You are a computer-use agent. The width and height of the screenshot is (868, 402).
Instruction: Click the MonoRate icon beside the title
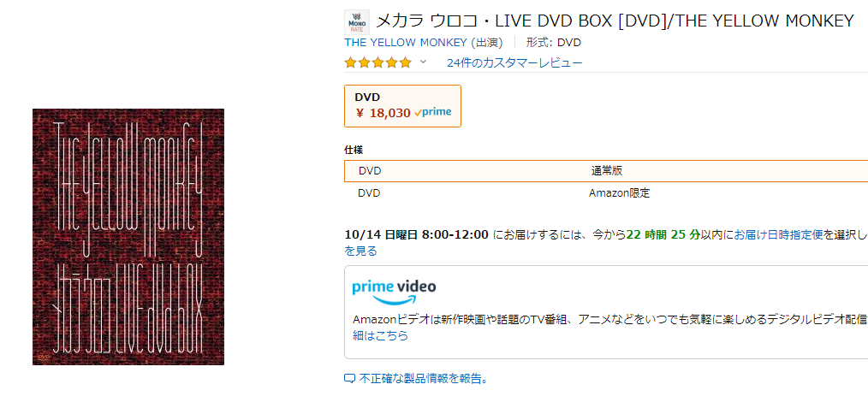click(x=356, y=21)
